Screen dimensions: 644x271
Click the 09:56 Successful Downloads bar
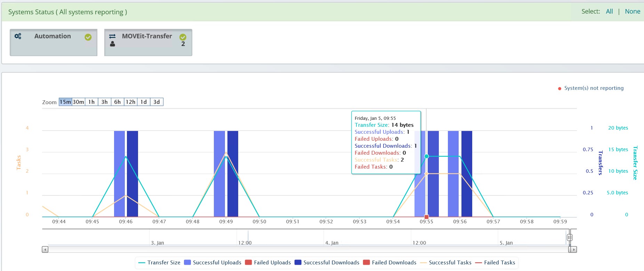pyautogui.click(x=467, y=174)
